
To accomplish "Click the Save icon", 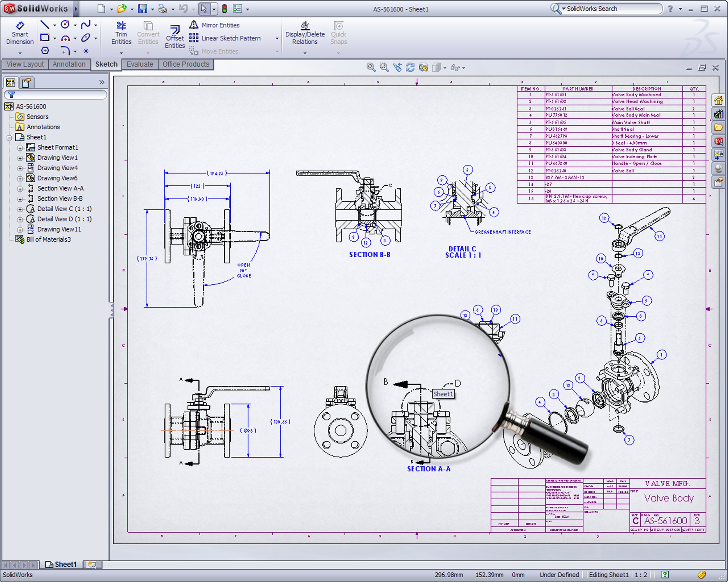I will (x=142, y=9).
